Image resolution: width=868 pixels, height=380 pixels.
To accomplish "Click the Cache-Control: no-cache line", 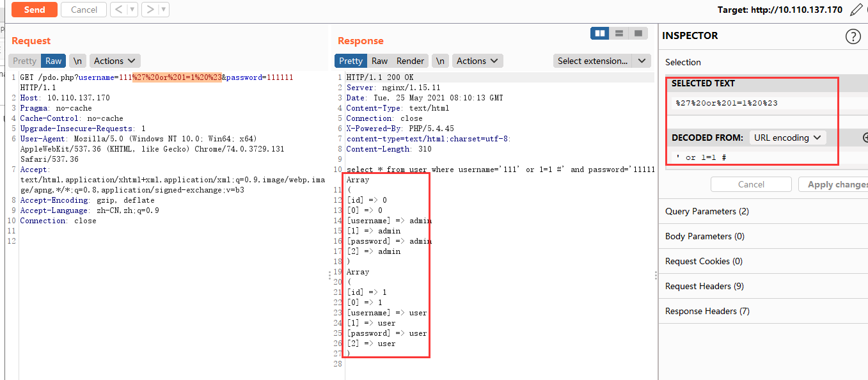I will (72, 118).
